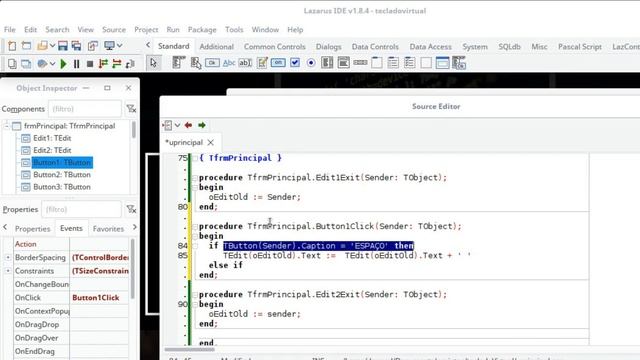This screenshot has width=640, height=360.
Task: Pick TCheckBox component from palette
Action: (295, 63)
